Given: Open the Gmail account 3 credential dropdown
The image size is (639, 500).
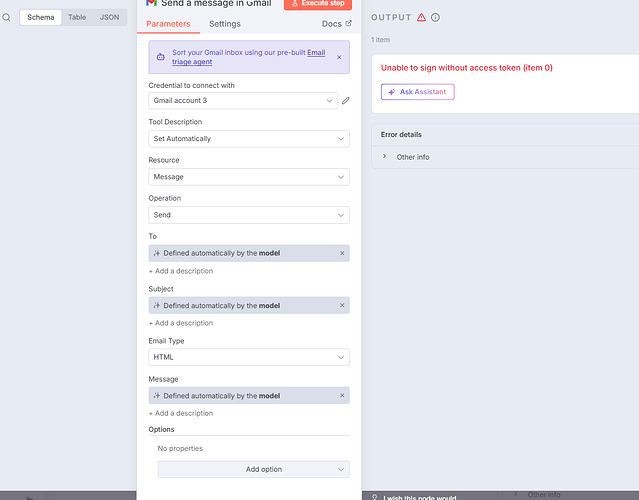Looking at the screenshot, I should 243,100.
